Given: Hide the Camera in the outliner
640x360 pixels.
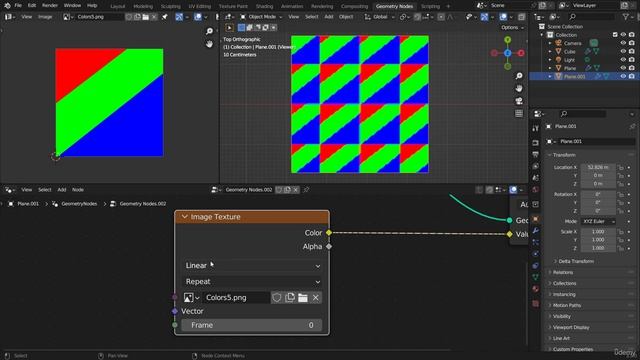Looking at the screenshot, I should coord(623,43).
